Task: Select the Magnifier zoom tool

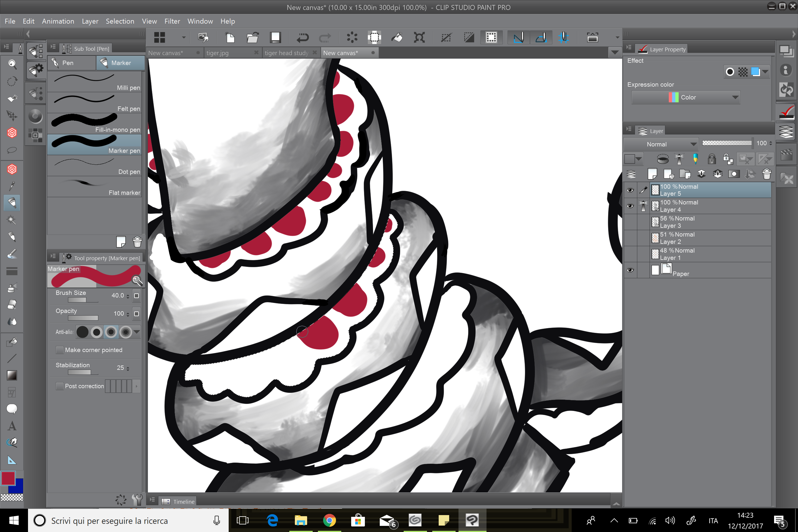Action: (x=12, y=64)
